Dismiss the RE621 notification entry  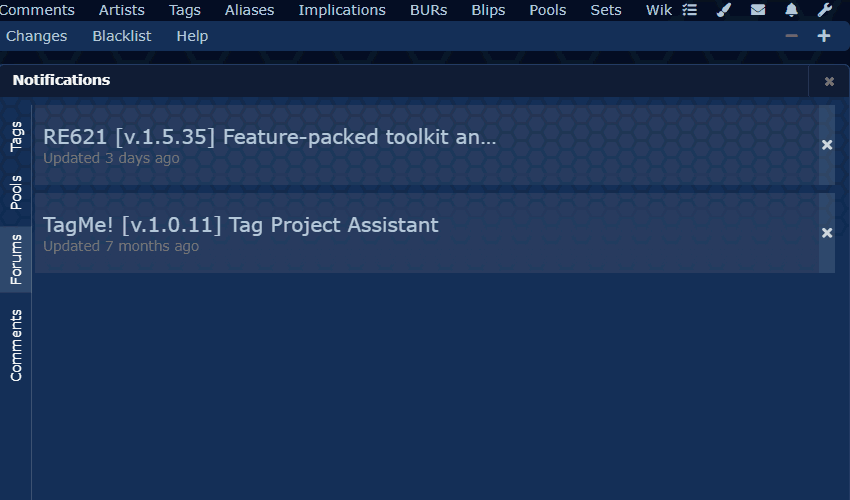(827, 145)
